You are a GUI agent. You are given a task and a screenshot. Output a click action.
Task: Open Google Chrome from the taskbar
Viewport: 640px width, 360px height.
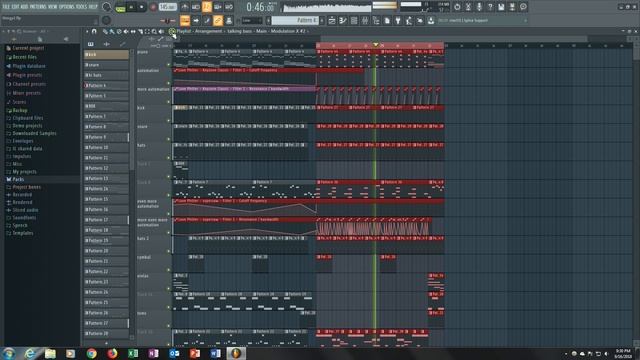91,353
